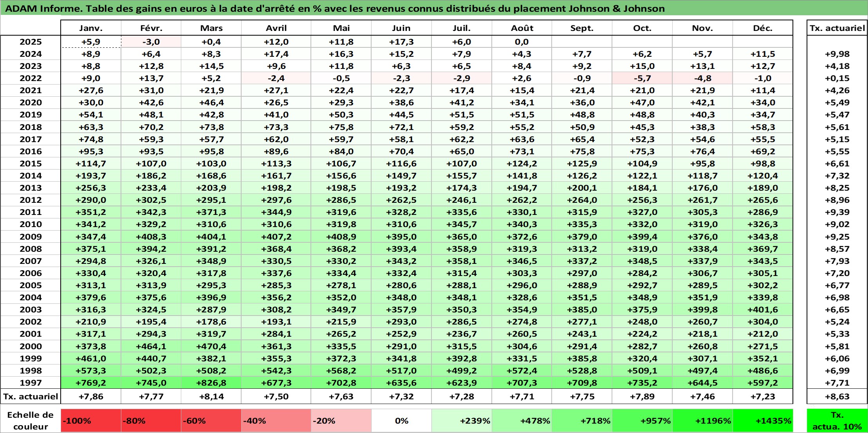This screenshot has width=868, height=433.
Task: Click the cell showing +707,3
Action: click(x=522, y=383)
